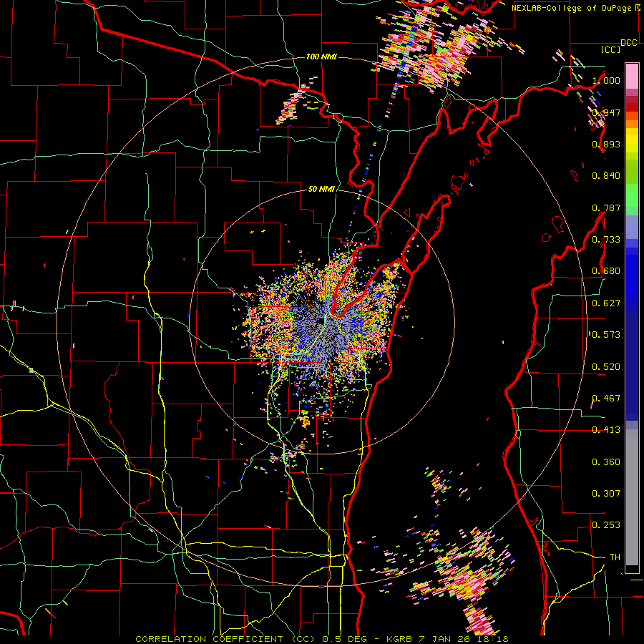Select the 0.413 legend value

606,430
